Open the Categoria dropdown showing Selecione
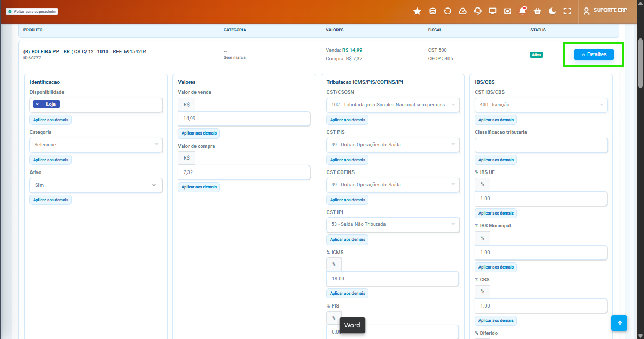Viewport: 644px width, 339px height. [x=96, y=145]
